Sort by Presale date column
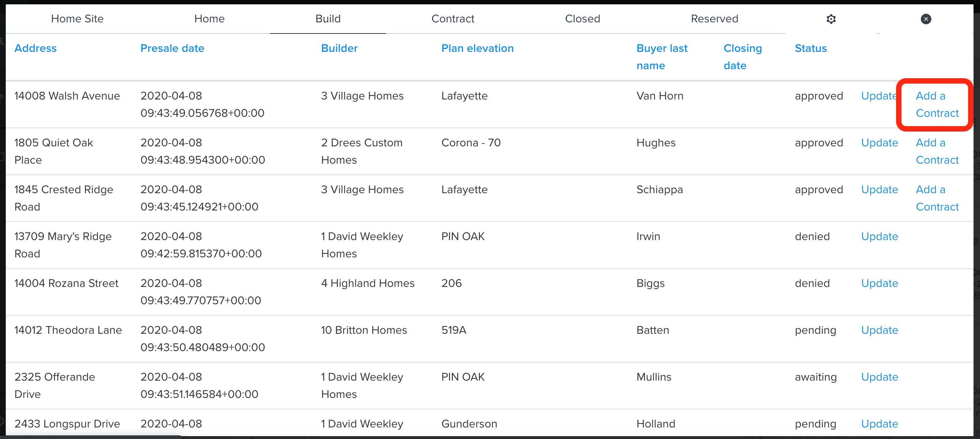 (x=172, y=48)
